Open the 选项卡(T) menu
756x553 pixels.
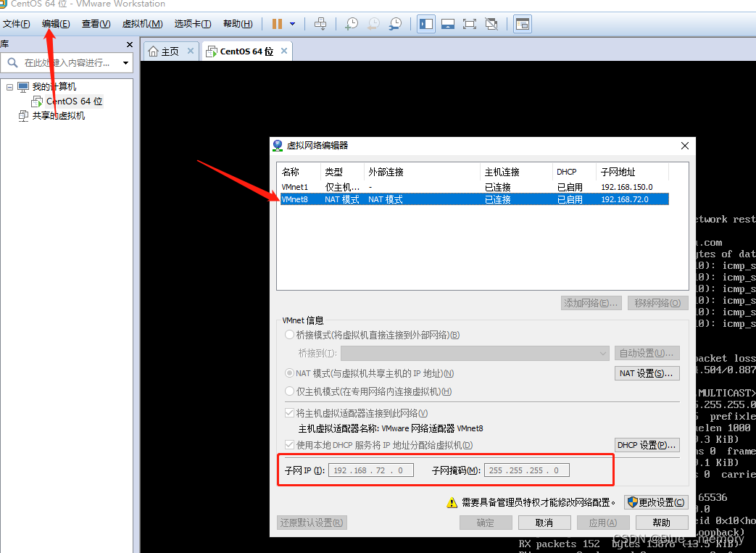pyautogui.click(x=193, y=24)
